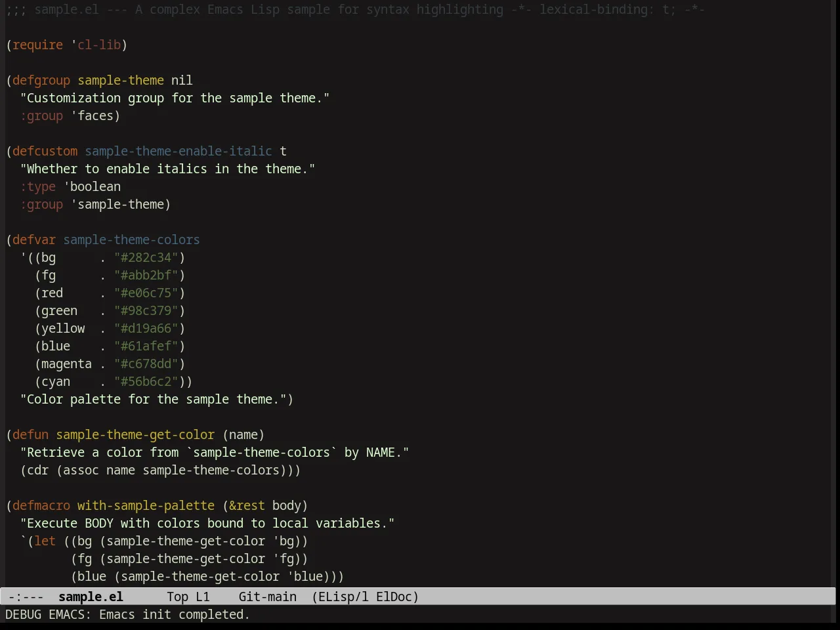Click the Top position indicator in mode line

[x=177, y=597]
